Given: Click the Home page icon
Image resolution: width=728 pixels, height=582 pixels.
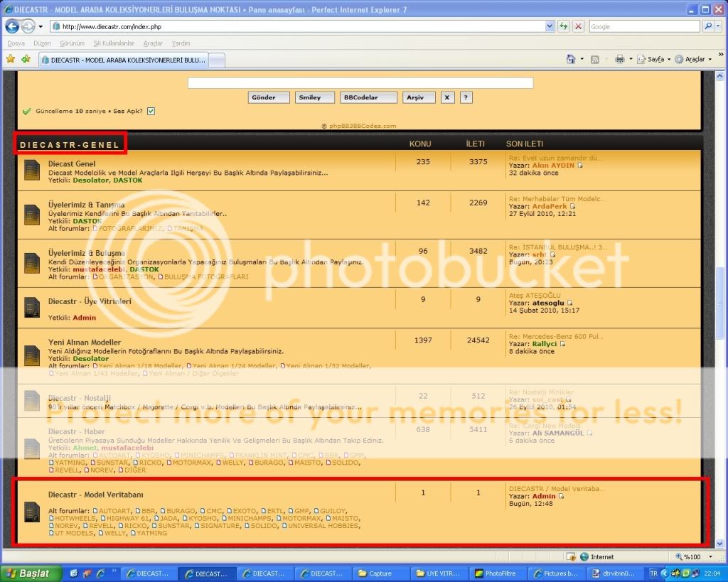Looking at the screenshot, I should [571, 59].
